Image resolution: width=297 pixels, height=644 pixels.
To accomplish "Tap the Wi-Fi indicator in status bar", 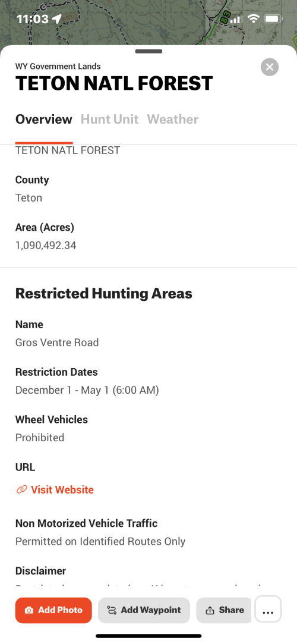I will click(x=254, y=19).
